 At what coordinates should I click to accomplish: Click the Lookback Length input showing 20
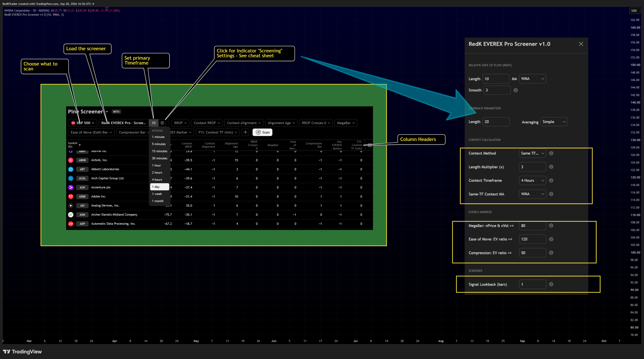pyautogui.click(x=496, y=122)
